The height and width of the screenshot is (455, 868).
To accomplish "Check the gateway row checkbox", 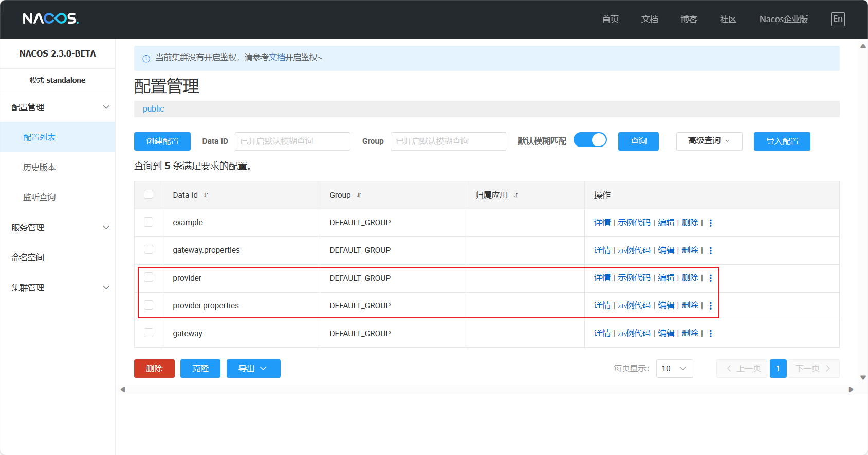I will click(x=149, y=333).
